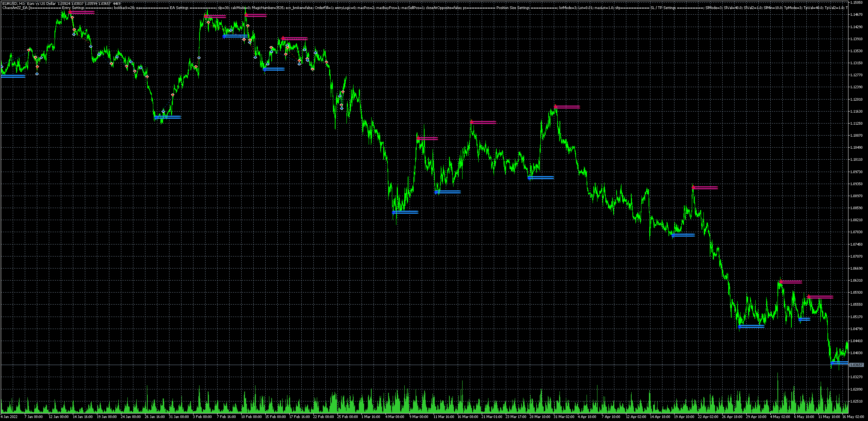The image size is (868, 421).
Task: Click the 1.04030 price scale label
Action: [x=856, y=353]
